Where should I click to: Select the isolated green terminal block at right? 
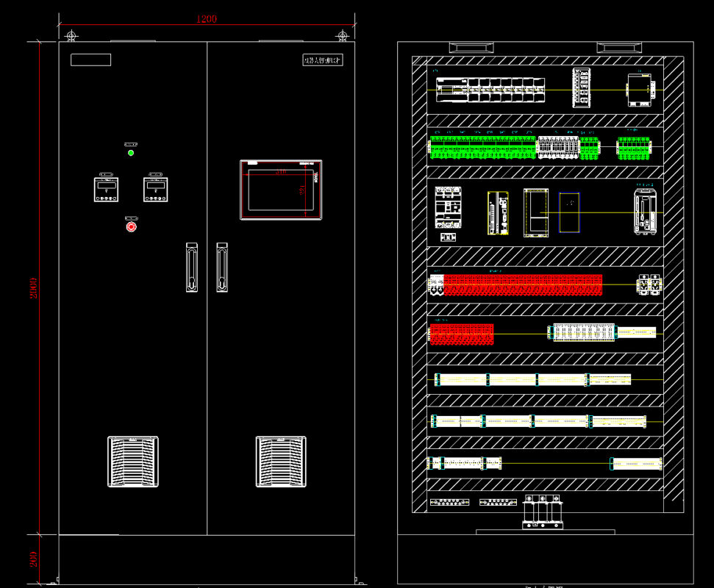click(633, 148)
